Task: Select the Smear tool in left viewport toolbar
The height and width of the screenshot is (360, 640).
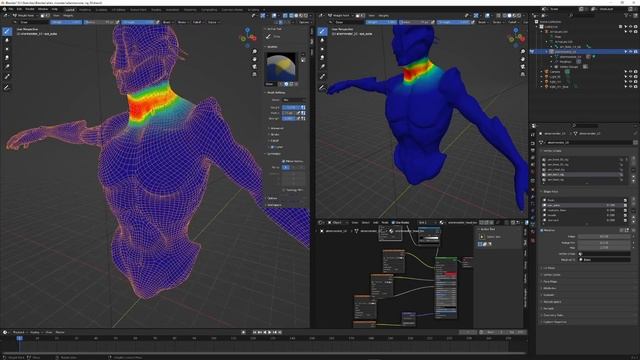Action: pos(7,58)
